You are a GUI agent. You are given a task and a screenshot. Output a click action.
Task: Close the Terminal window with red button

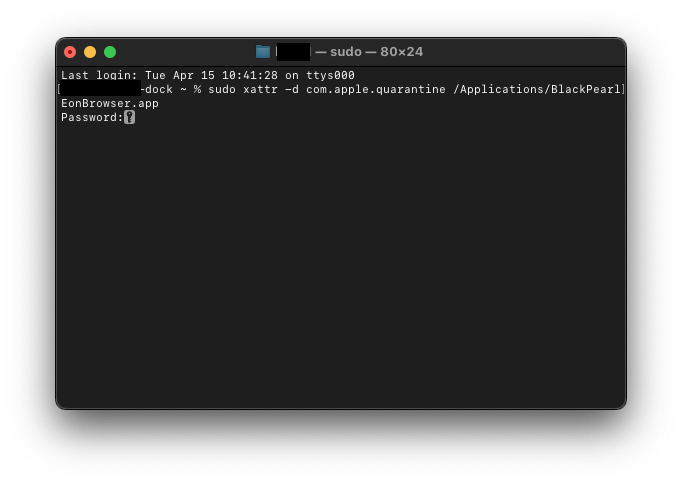click(70, 52)
